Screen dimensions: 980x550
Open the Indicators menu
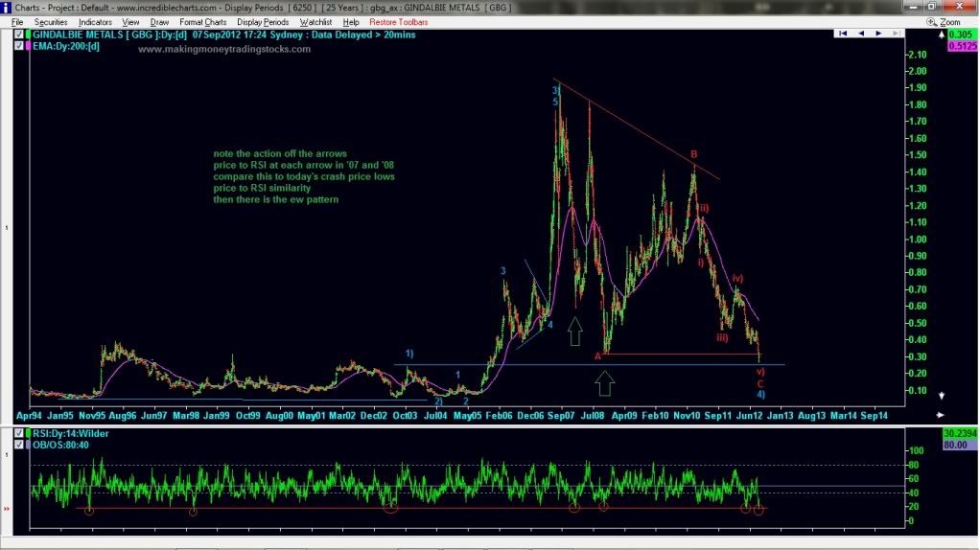[x=95, y=22]
